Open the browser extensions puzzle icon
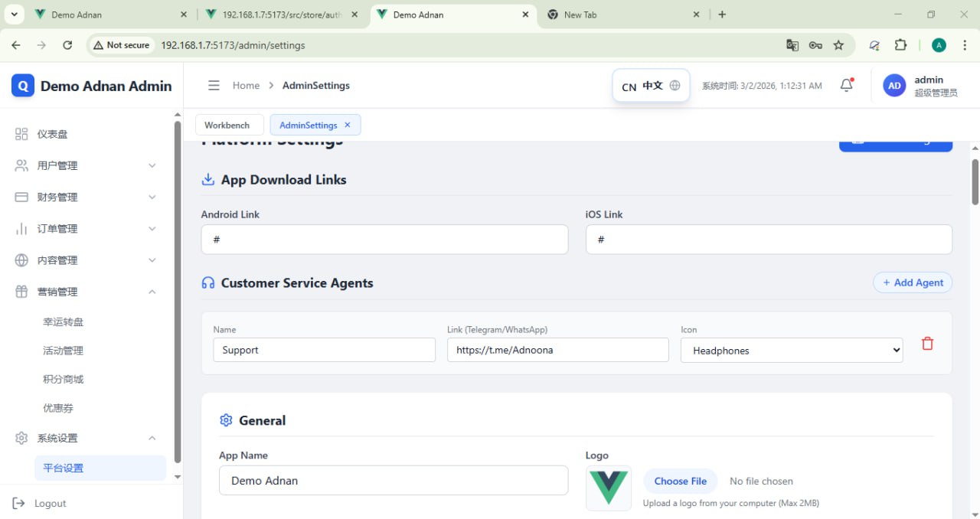This screenshot has height=519, width=980. pyautogui.click(x=900, y=45)
